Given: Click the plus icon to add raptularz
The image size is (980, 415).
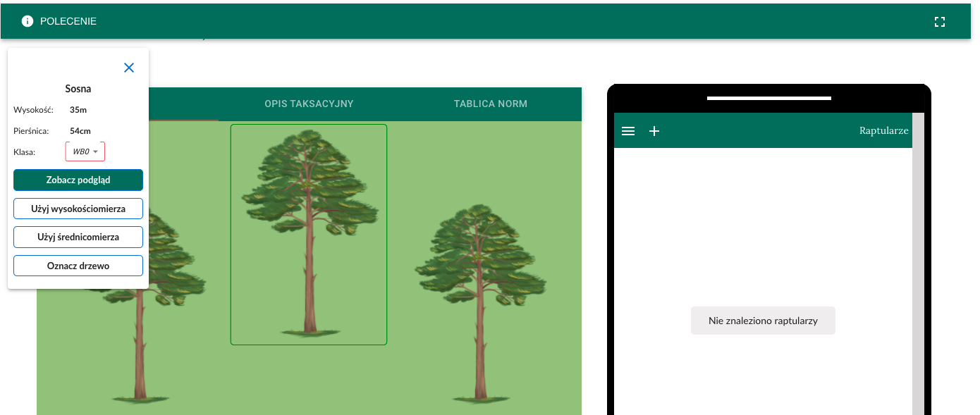Looking at the screenshot, I should [x=654, y=131].
